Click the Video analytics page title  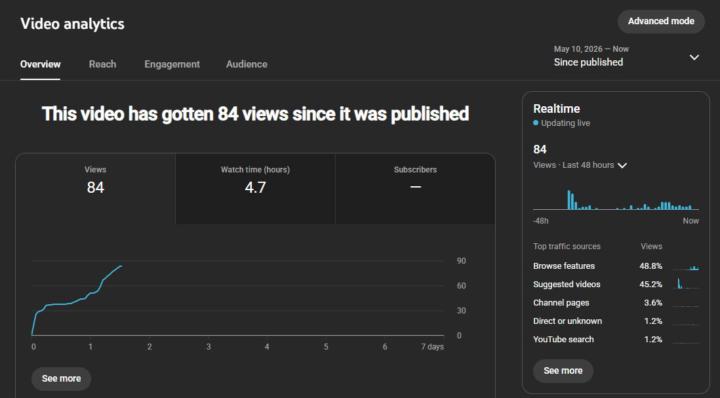(73, 24)
